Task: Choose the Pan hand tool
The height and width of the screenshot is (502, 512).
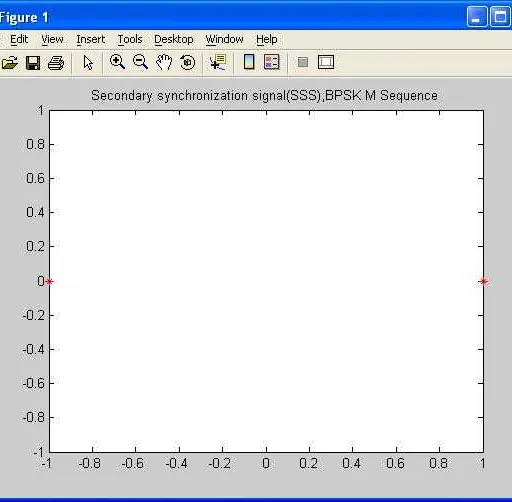Action: click(x=164, y=62)
